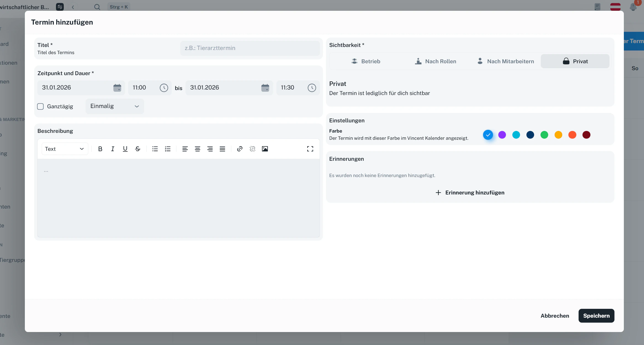Open the Text style dropdown
Screen dimensions: 644x345
(x=65, y=149)
